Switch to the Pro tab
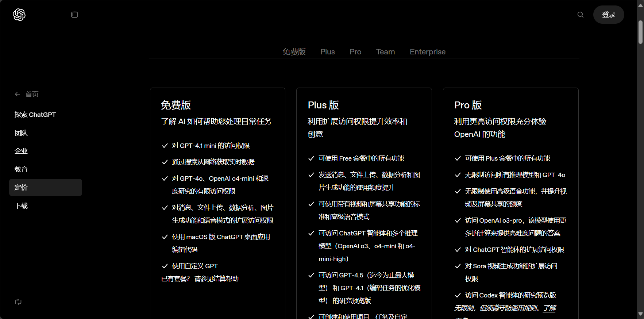Screen dimensions: 644x319 tap(355, 52)
